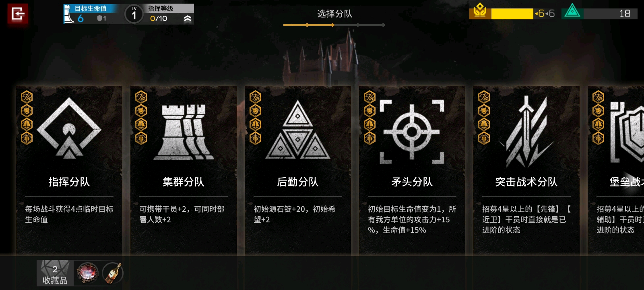Viewport: 644px width, 290px height.
Task: Click the green triangle hope icon
Action: click(x=572, y=11)
